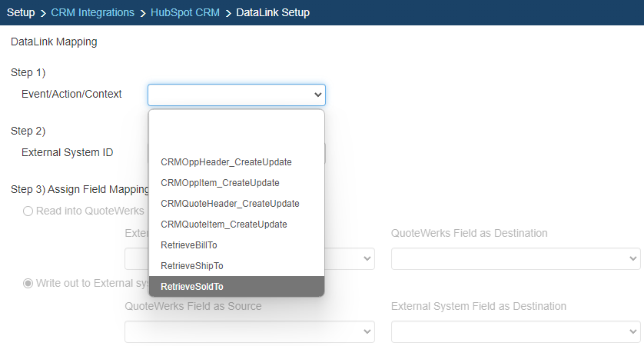This screenshot has height=346, width=644.
Task: Choose RetrieveShipTo from the list
Action: click(x=192, y=266)
